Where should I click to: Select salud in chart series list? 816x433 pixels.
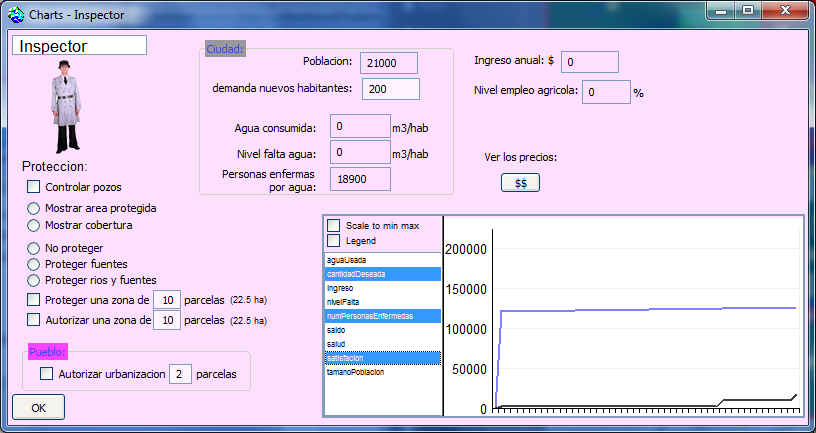[x=382, y=344]
